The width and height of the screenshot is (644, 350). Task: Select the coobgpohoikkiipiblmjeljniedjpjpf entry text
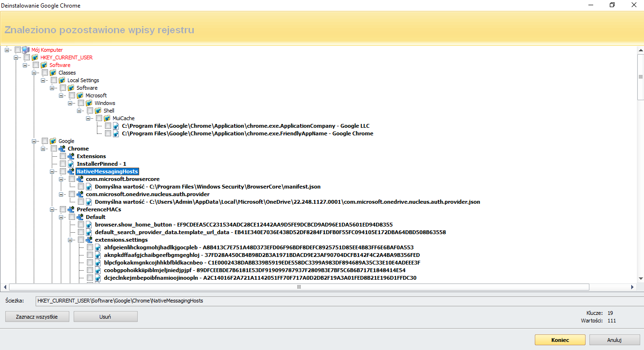coord(255,270)
